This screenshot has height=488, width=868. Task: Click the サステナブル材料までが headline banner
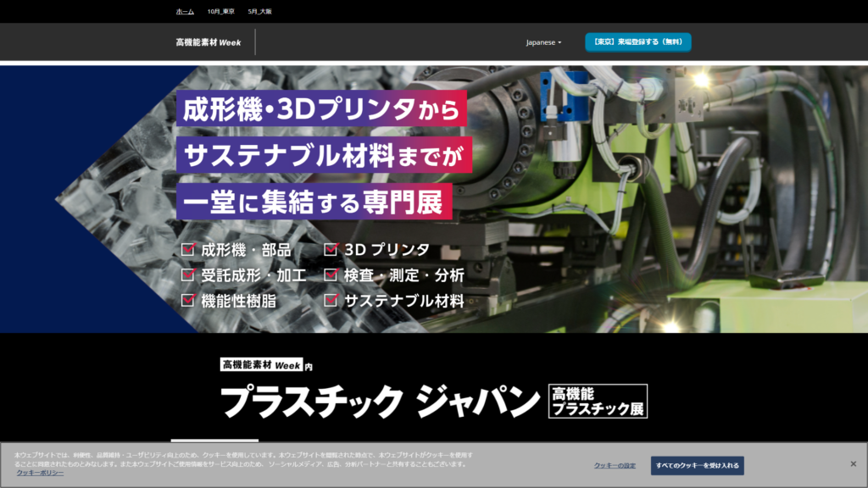point(325,155)
